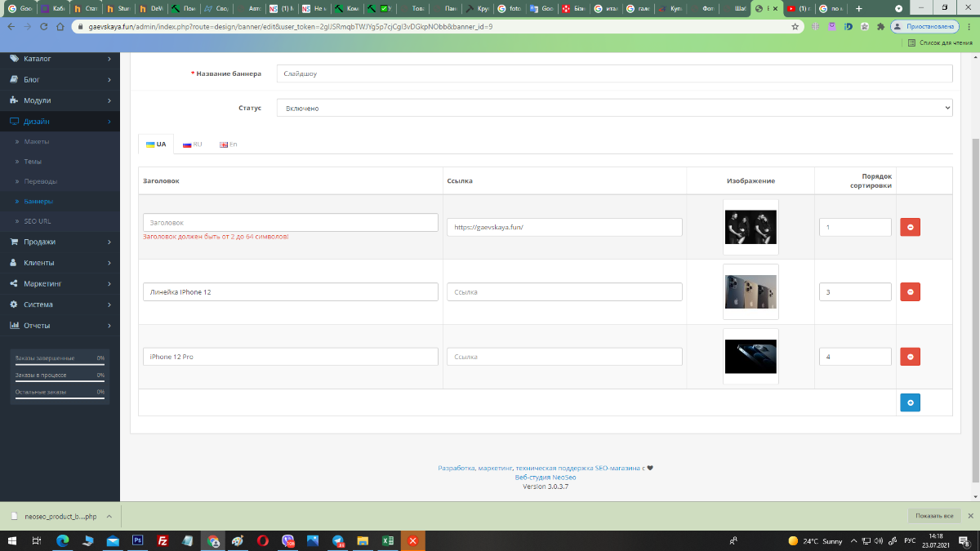Click the Каталог tag icon in sidebar

[14, 59]
